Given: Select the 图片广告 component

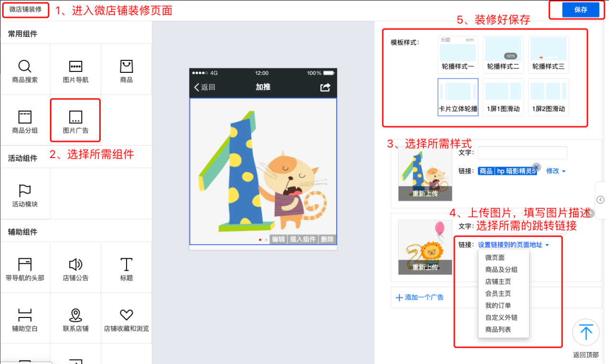Looking at the screenshot, I should click(x=76, y=120).
